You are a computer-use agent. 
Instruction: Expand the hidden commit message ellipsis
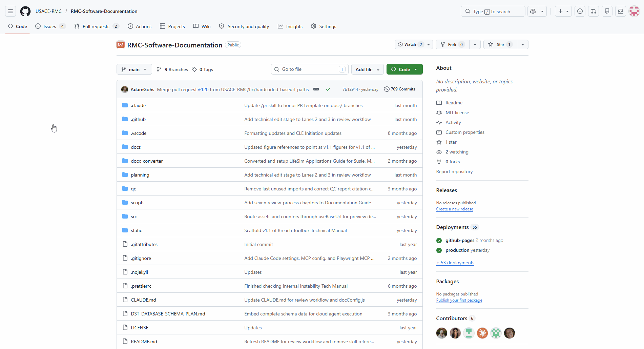pos(316,89)
